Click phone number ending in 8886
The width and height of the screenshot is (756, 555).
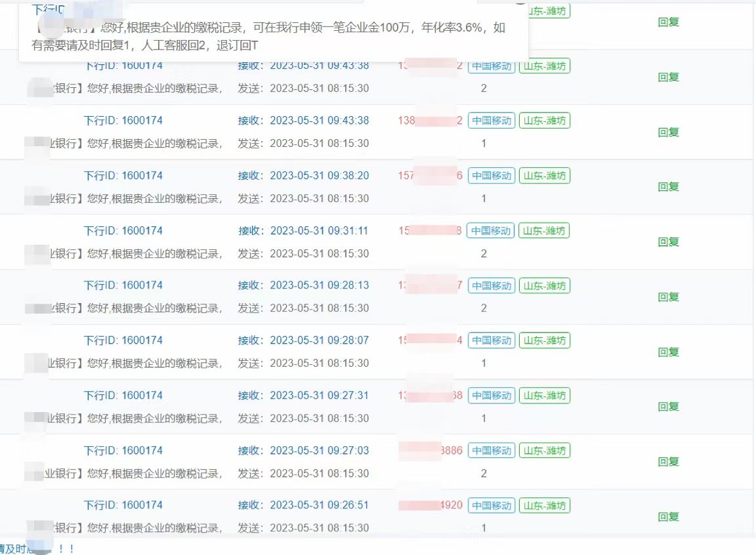(430, 451)
